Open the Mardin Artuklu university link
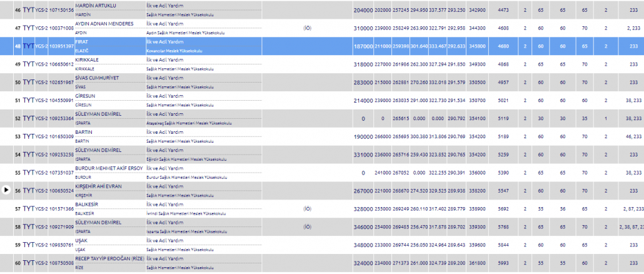The height and width of the screenshot is (274, 644). coord(96,6)
